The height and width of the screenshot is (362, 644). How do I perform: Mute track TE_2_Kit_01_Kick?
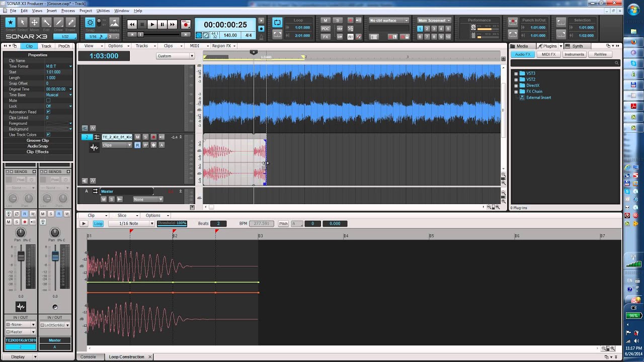tap(137, 137)
